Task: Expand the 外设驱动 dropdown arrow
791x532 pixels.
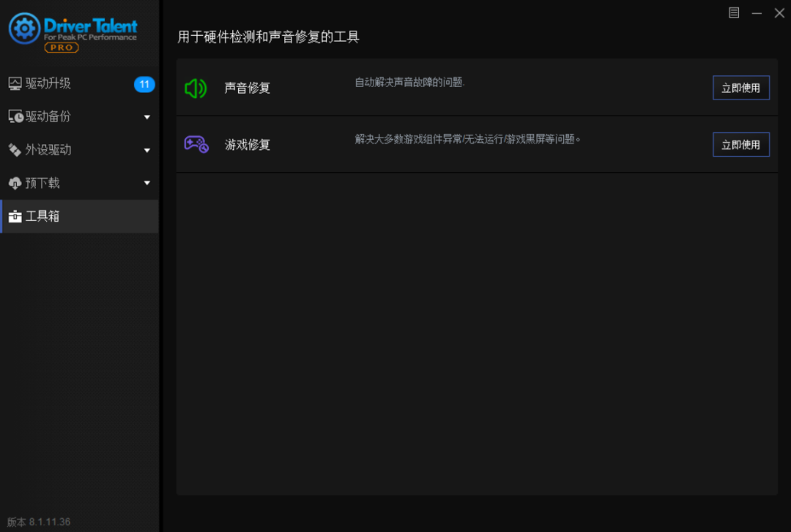Action: pos(146,149)
